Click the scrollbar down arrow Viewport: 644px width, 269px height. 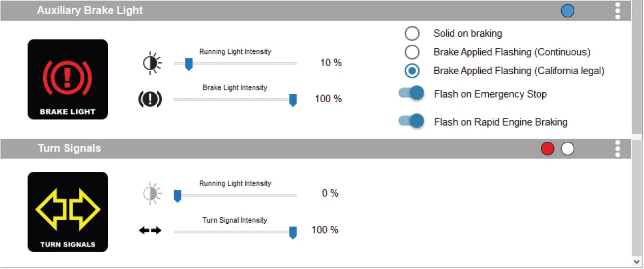click(637, 261)
